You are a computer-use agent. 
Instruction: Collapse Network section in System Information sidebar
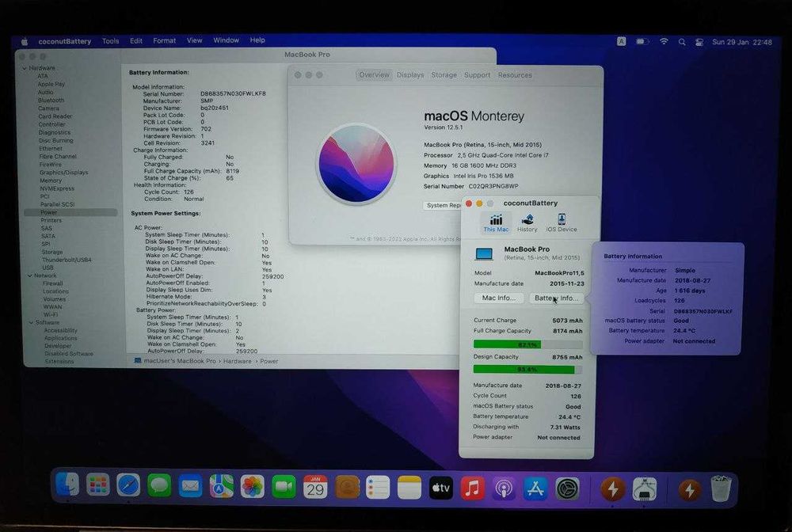pyautogui.click(x=29, y=275)
